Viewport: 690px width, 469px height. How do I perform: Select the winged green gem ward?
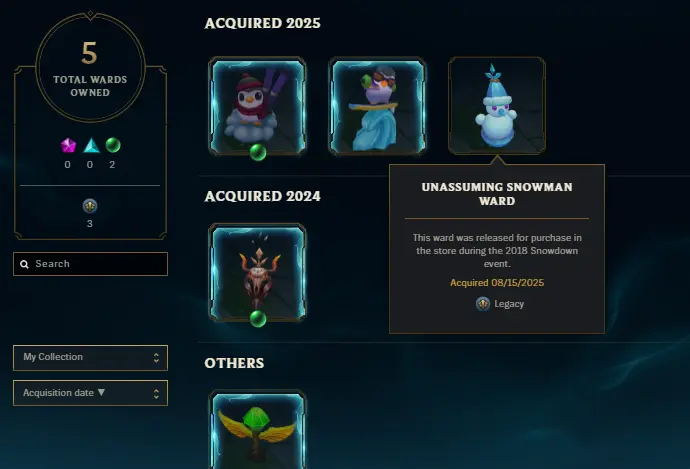click(257, 429)
